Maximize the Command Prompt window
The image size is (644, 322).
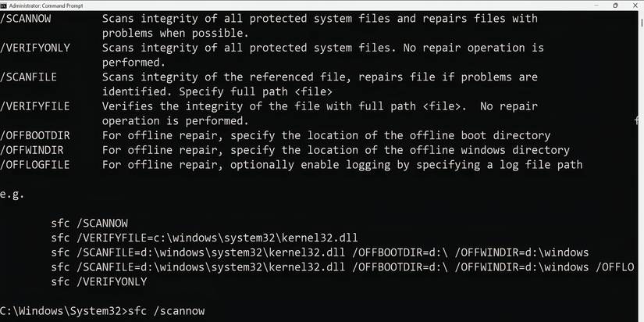(615, 5)
